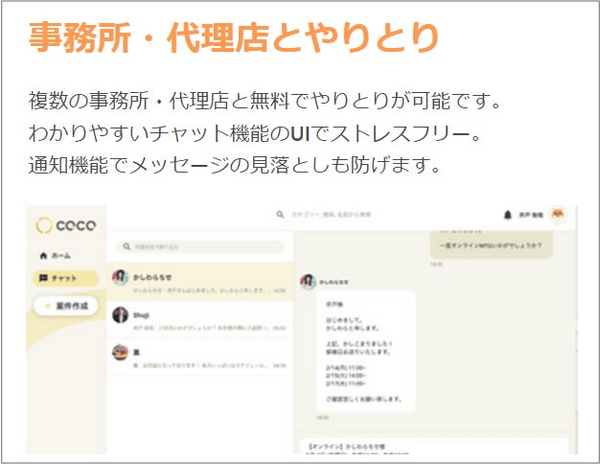600x464 pixels.
Task: Click sender avatar in the chat thread
Action: 308,283
